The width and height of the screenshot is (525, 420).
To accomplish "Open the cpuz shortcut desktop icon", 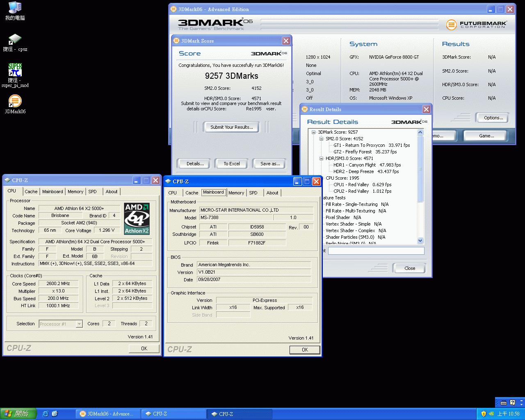I will coord(15,43).
